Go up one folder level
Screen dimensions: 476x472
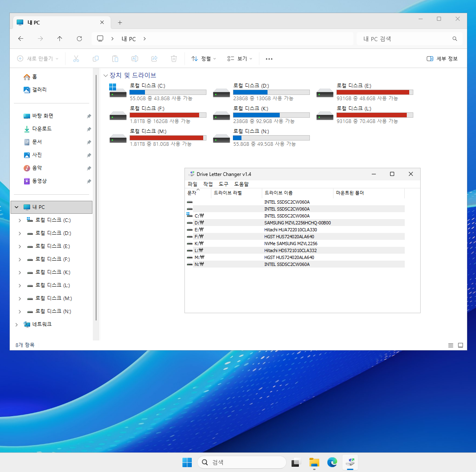(x=59, y=39)
